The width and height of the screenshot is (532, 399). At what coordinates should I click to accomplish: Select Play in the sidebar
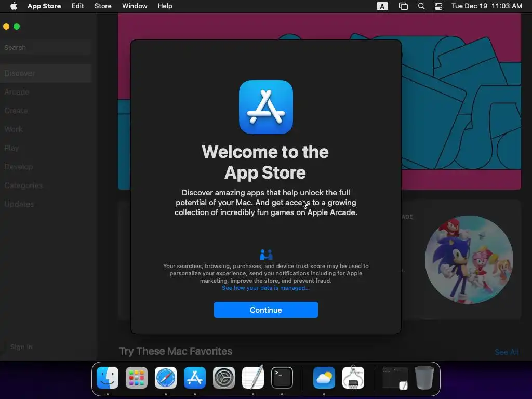coord(11,148)
